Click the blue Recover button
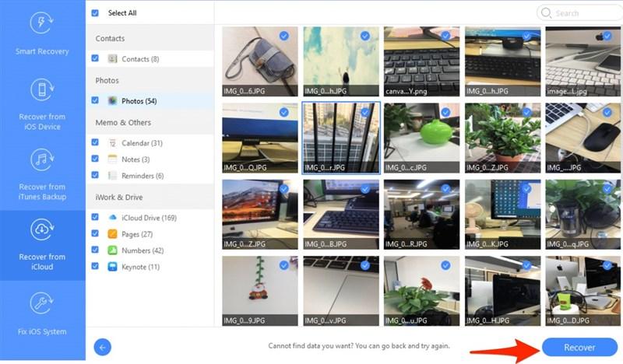This screenshot has height=364, width=623. click(x=579, y=348)
